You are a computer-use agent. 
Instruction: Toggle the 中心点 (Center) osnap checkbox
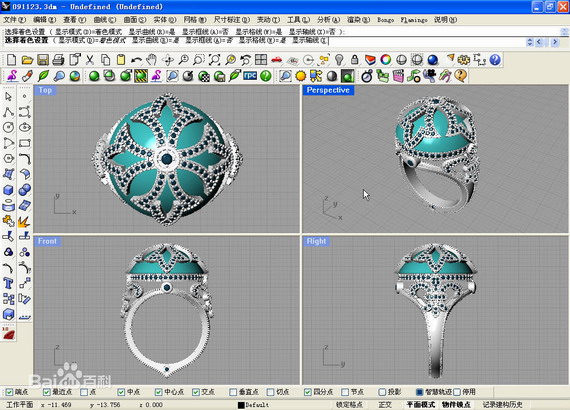[x=158, y=392]
